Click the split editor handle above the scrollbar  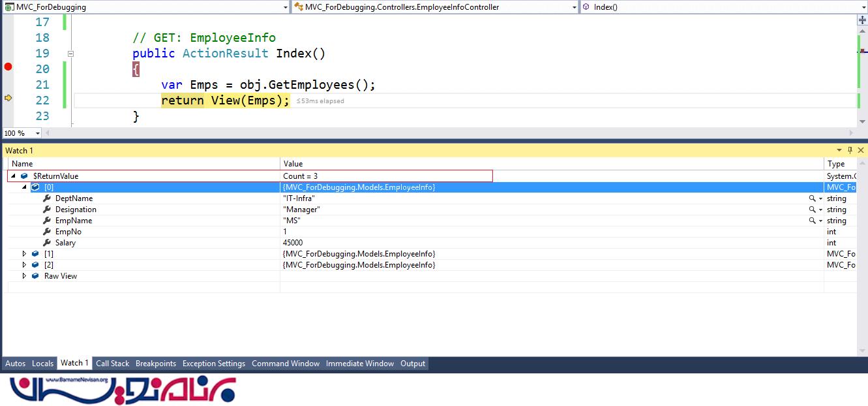(862, 21)
